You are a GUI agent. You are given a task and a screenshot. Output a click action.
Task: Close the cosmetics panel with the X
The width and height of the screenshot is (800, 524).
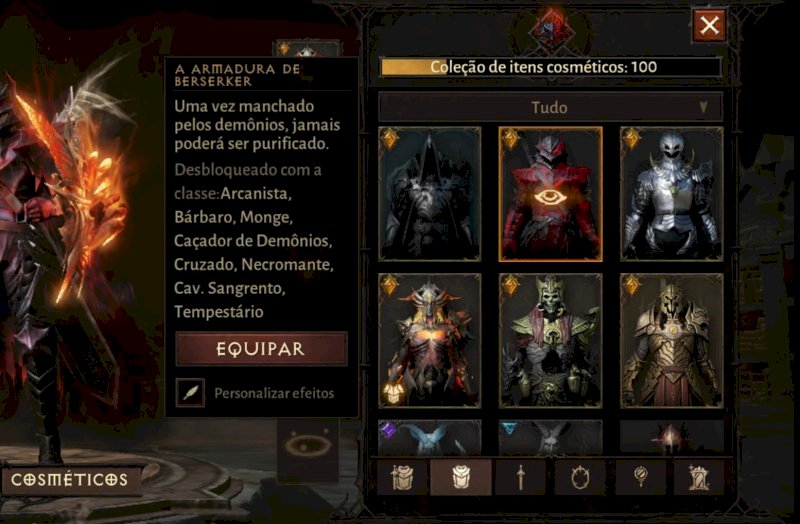[x=709, y=25]
